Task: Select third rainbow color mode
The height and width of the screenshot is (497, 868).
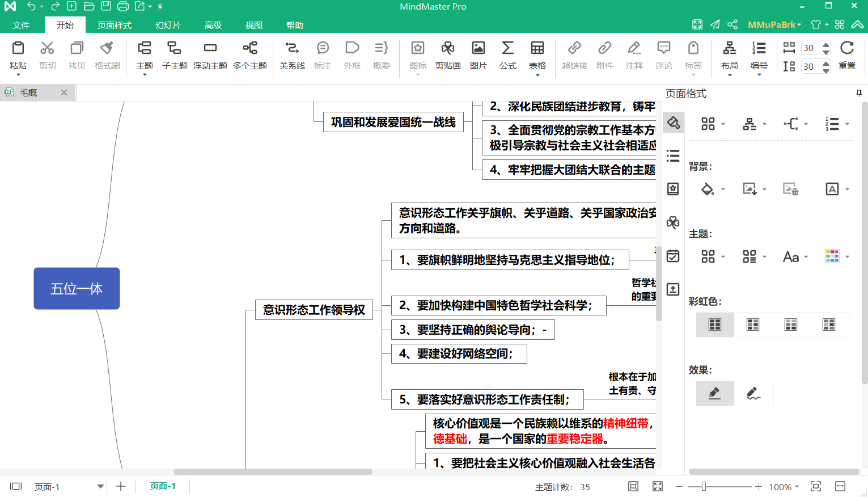Action: [791, 325]
